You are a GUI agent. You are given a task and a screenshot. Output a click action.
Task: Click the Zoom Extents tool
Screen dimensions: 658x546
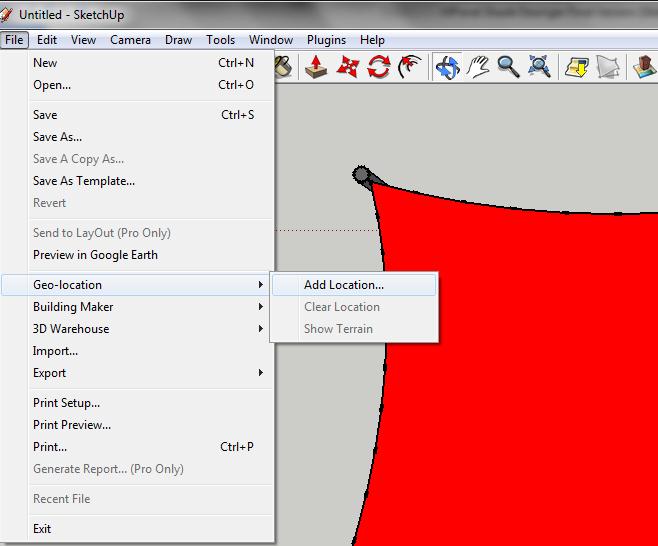click(539, 67)
